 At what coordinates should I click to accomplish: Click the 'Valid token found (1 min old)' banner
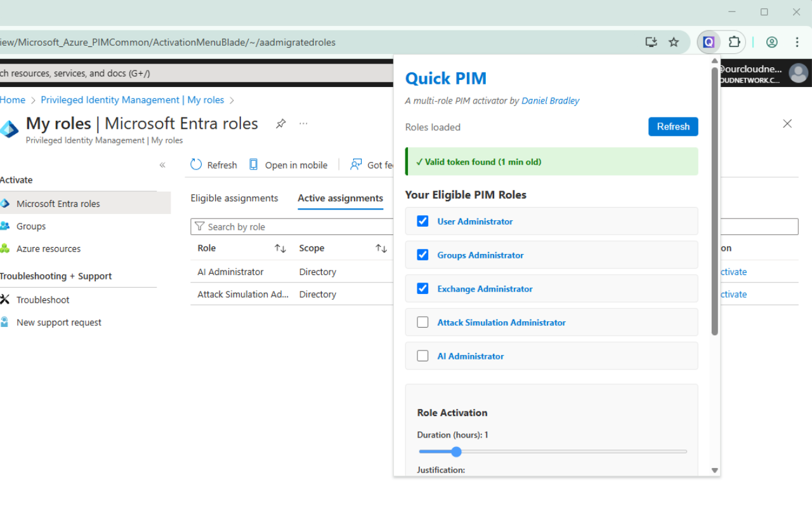click(552, 161)
